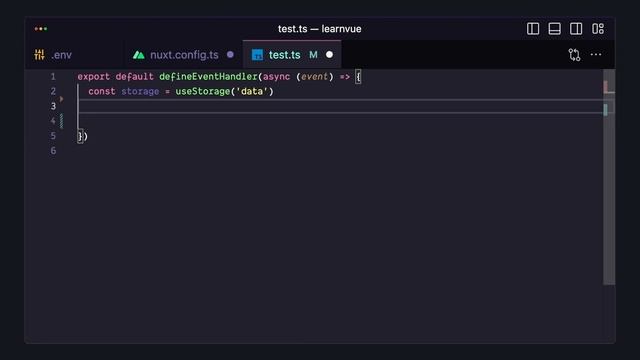The image size is (640, 360).
Task: Click the 'event' parameter
Action: (314, 77)
